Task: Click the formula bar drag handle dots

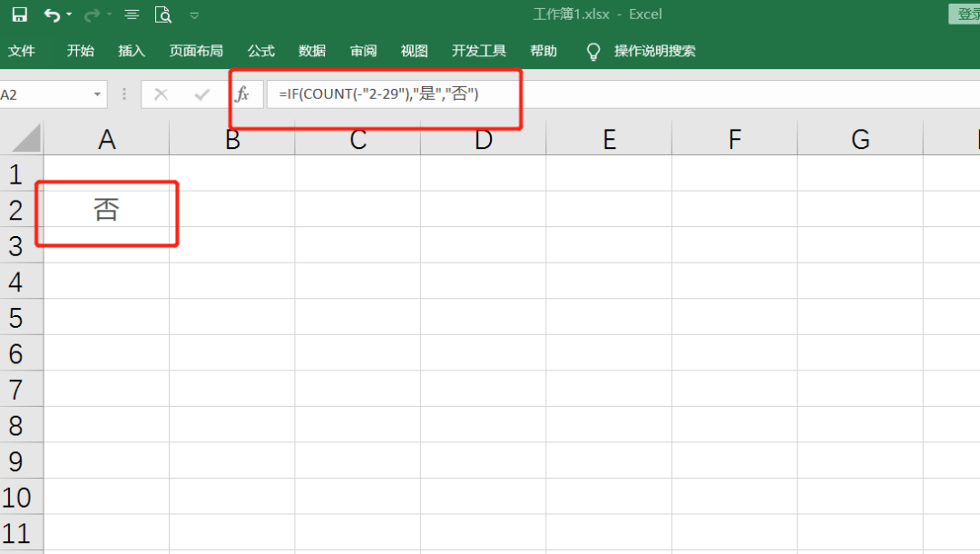Action: click(124, 94)
